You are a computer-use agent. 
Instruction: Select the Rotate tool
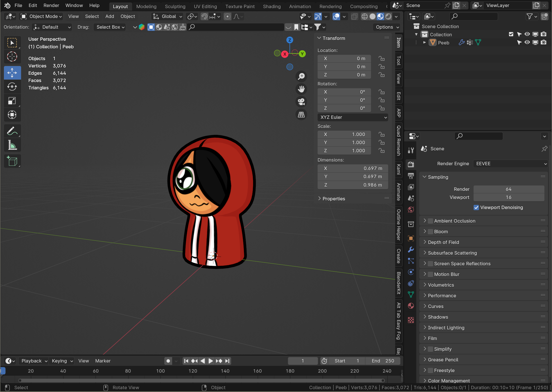(12, 87)
